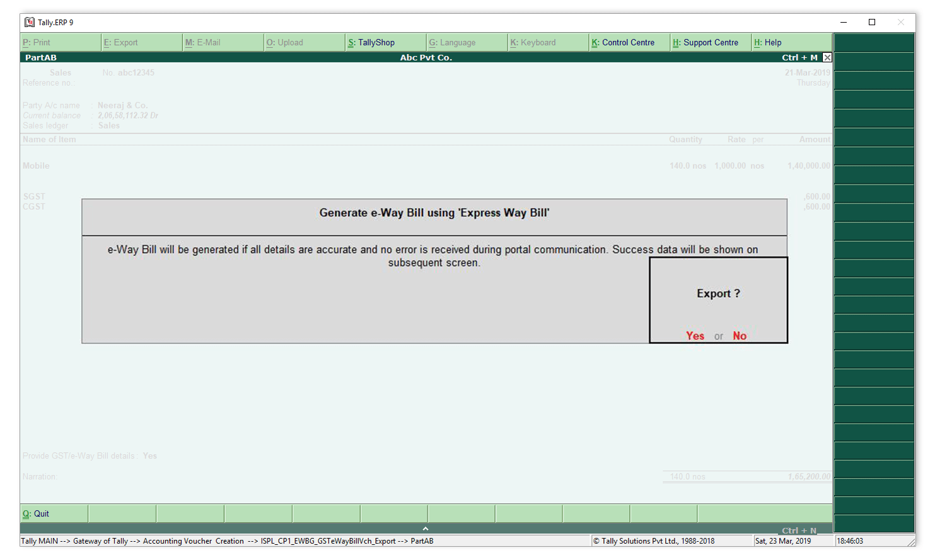
Task: Click the Ctrl + M label in header
Action: coord(799,57)
